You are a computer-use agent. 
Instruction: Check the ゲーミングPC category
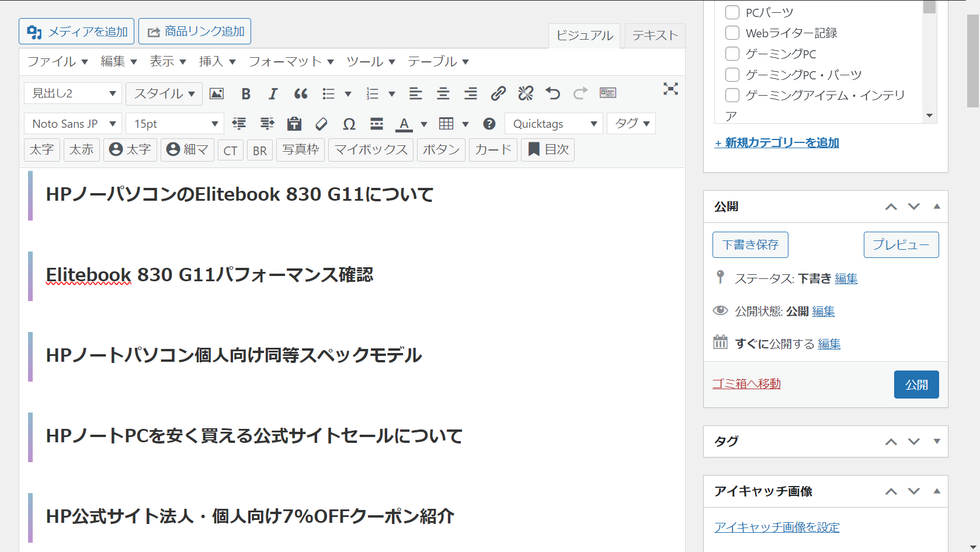point(732,54)
